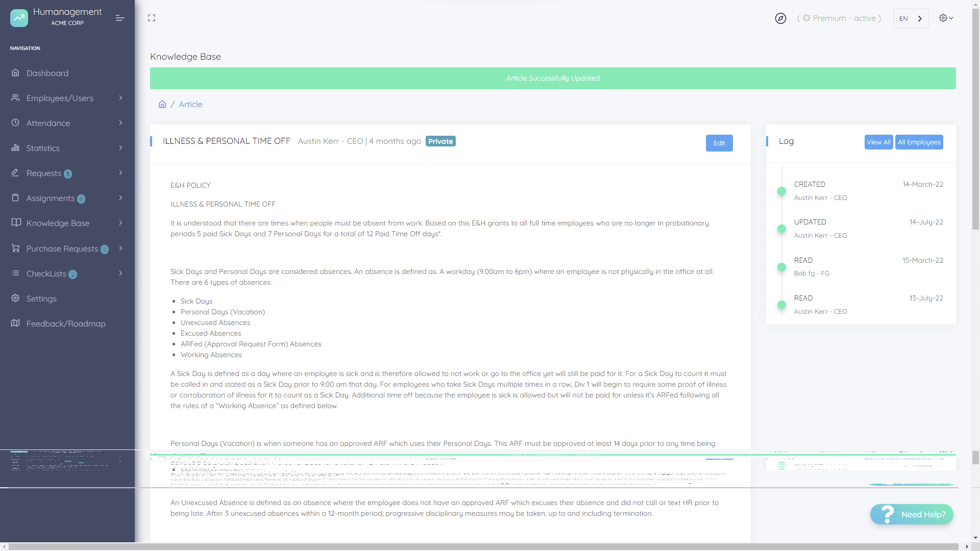Click home icon in breadcrumb
Viewport: 980px width, 551px height.
(x=162, y=104)
